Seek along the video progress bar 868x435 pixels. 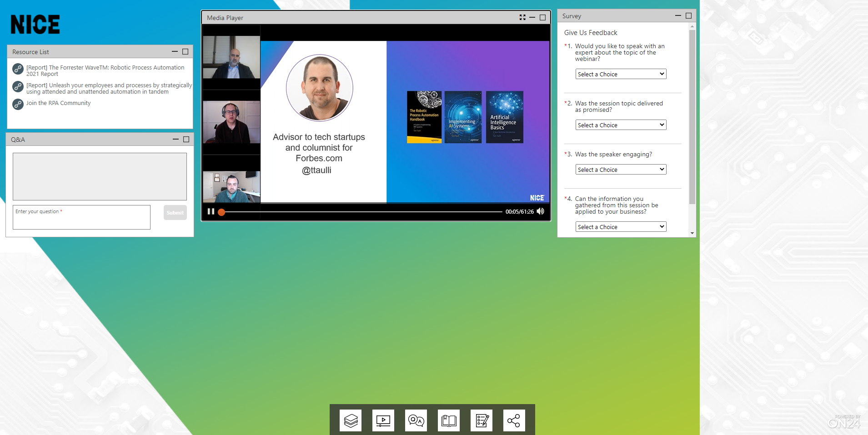tap(361, 212)
